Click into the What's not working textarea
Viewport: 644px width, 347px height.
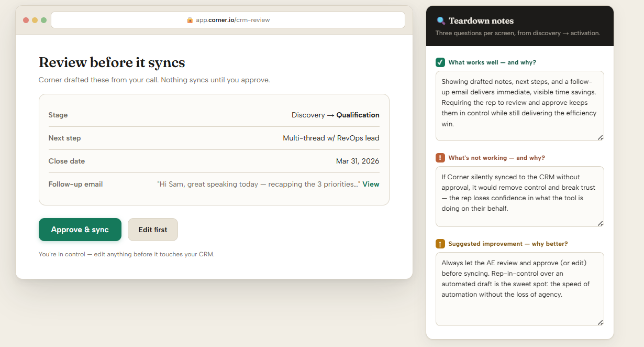click(520, 197)
